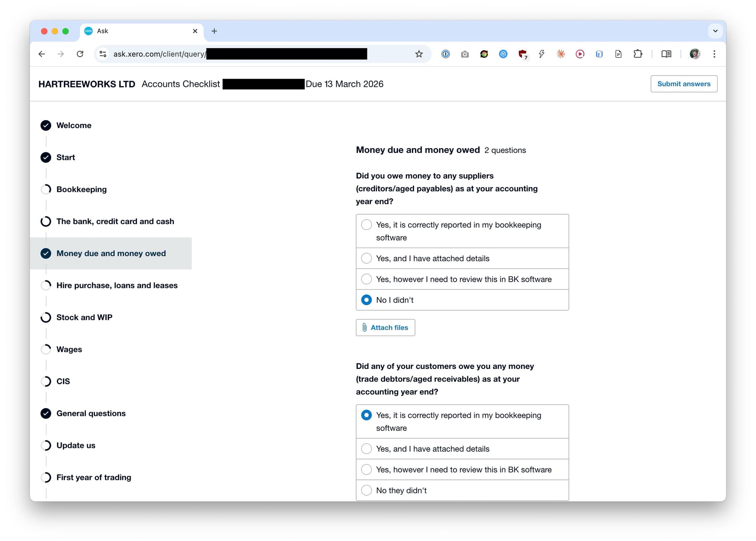Bookmark the page using the star icon
The width and height of the screenshot is (756, 541).
[x=419, y=54]
